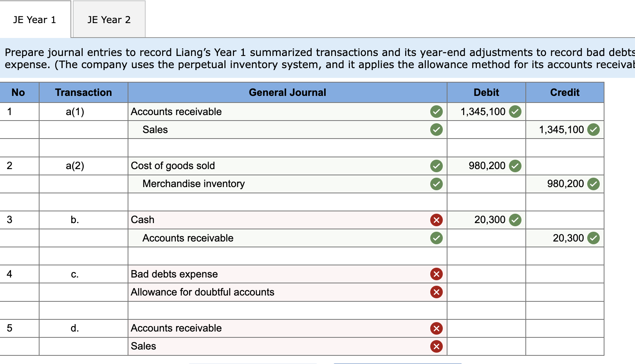Click green check beside Accounts receivable row a(1)
Image resolution: width=635 pixels, height=364 pixels.
click(x=436, y=112)
